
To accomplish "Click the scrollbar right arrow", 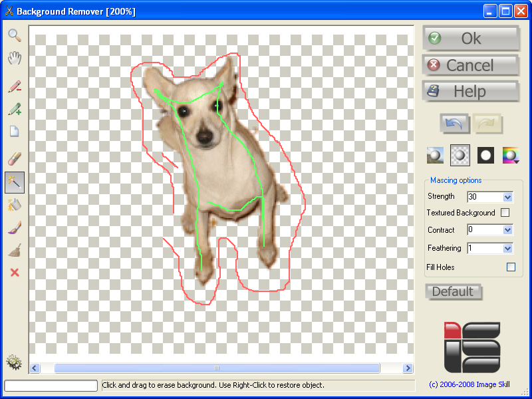I will 408,368.
